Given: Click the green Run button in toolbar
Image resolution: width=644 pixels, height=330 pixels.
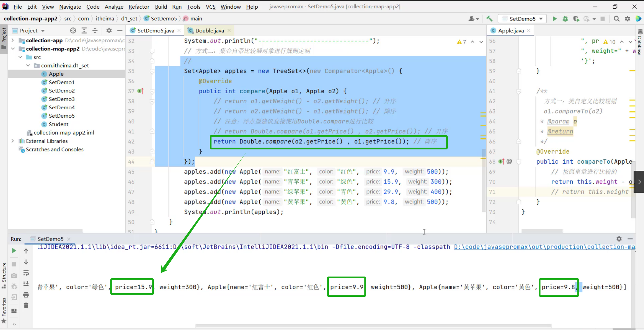Looking at the screenshot, I should (x=554, y=19).
